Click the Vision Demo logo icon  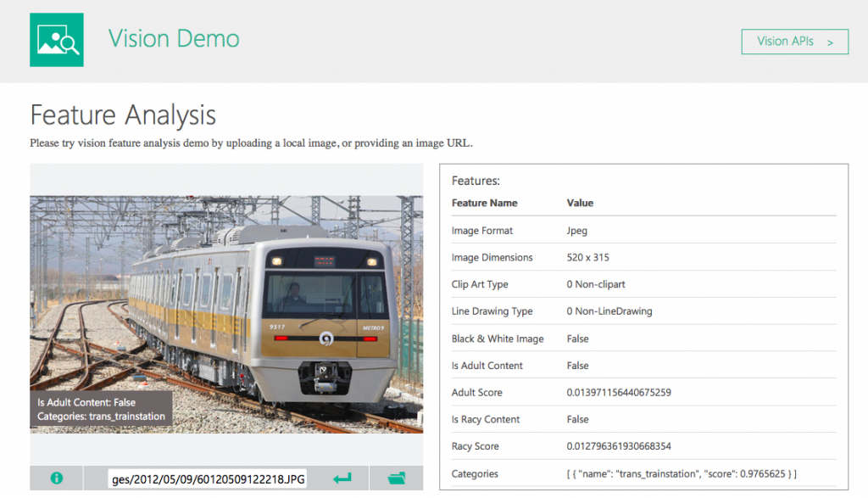click(57, 40)
